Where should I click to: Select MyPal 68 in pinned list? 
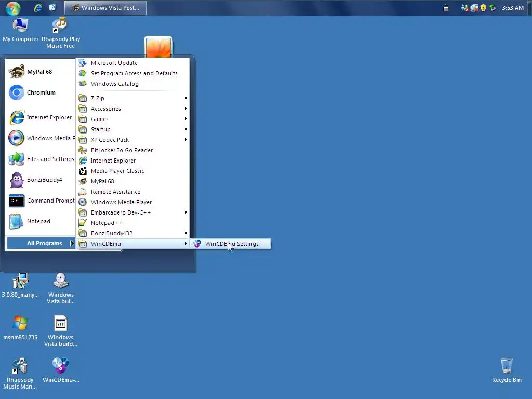(x=41, y=72)
